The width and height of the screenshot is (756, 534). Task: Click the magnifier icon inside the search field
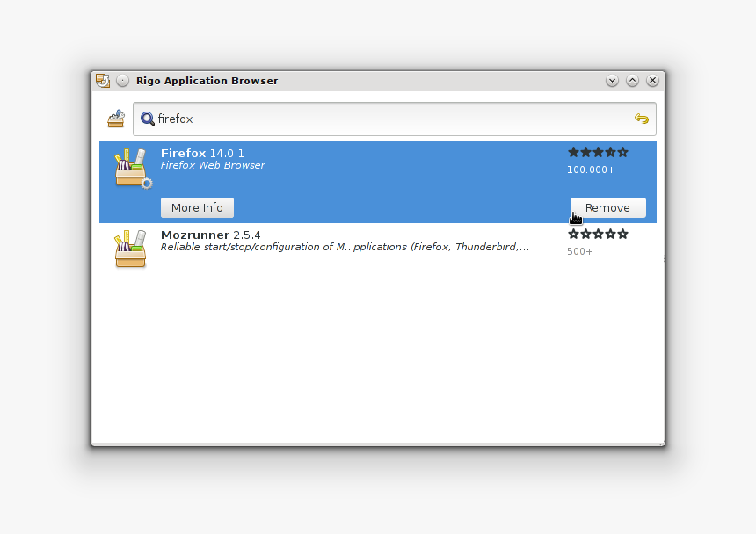click(147, 119)
